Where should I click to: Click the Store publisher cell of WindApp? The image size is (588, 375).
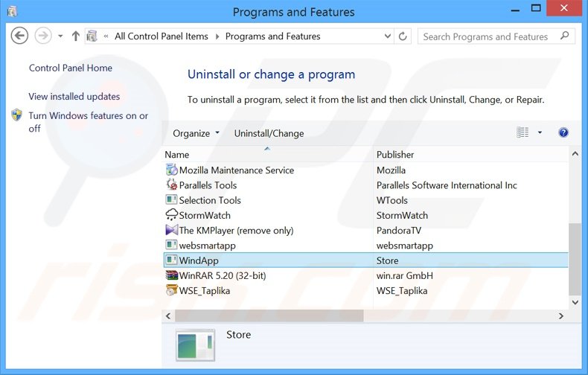[x=387, y=260]
